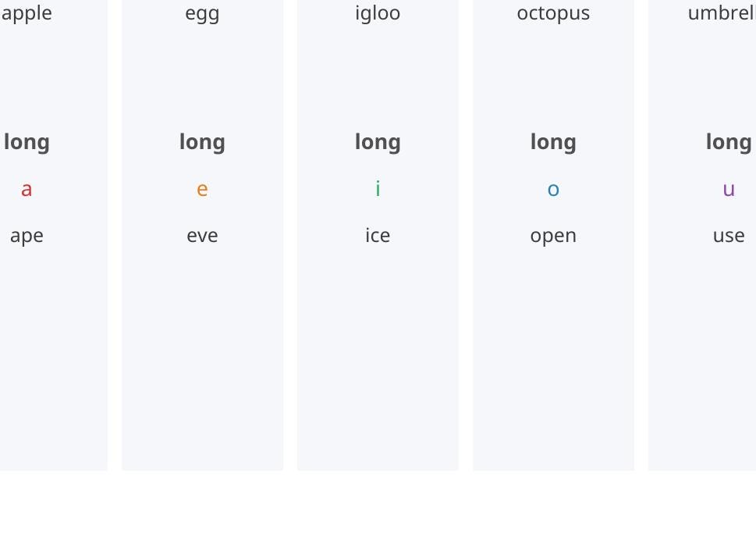The width and height of the screenshot is (756, 541).
Task: Select the bold long above letter i
Action: (x=378, y=142)
